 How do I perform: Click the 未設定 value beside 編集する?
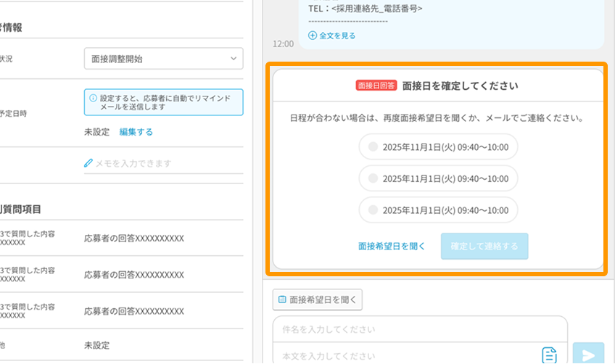[97, 132]
